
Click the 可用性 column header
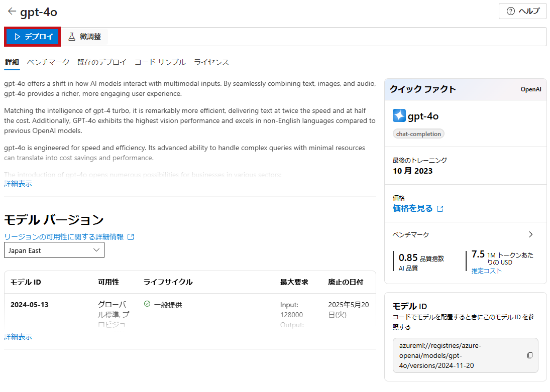(x=108, y=282)
